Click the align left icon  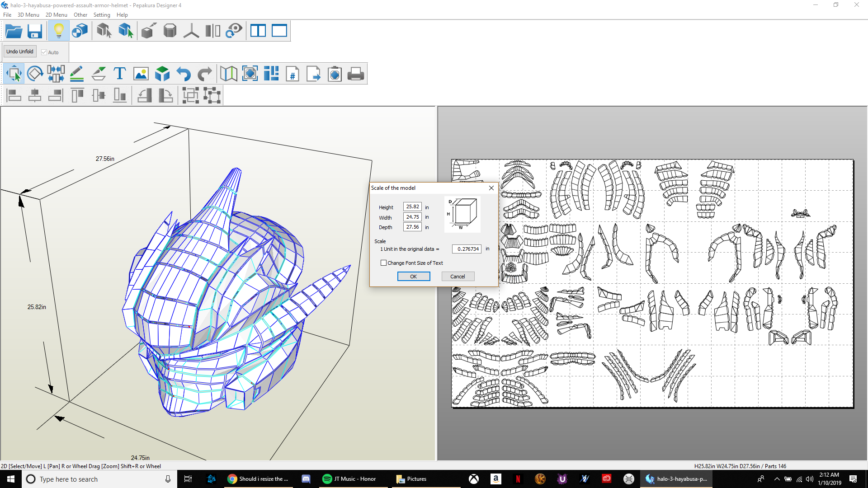tap(14, 95)
